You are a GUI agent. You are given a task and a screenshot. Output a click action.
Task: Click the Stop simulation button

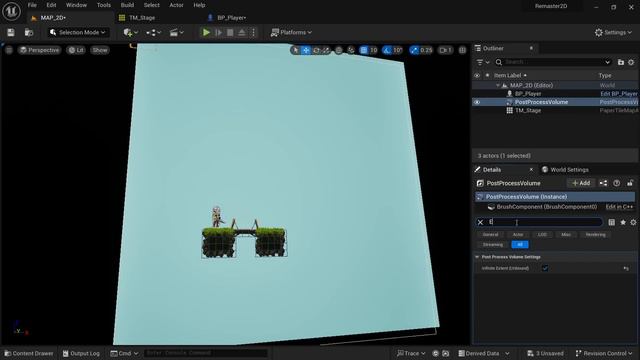point(230,32)
